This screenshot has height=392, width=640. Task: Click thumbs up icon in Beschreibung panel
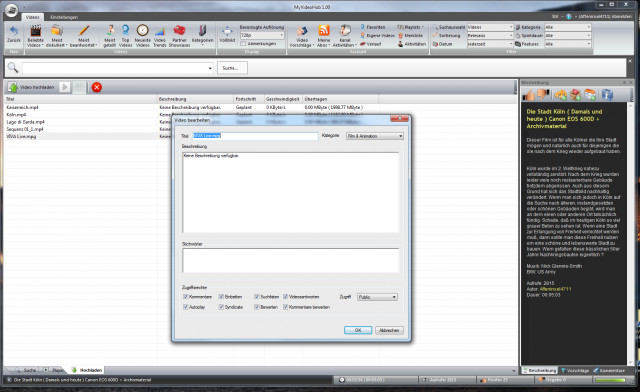point(529,95)
